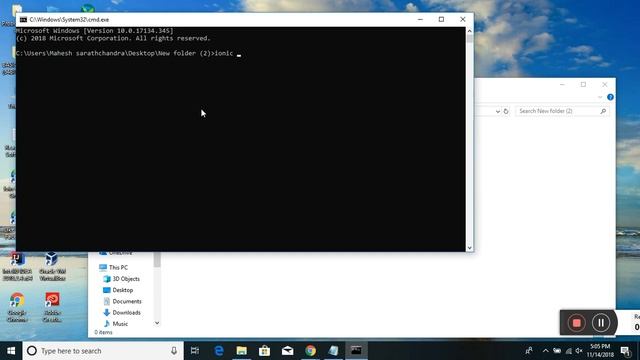The height and width of the screenshot is (360, 640).
Task: Launch Google Chrome from taskbar
Action: point(310,351)
